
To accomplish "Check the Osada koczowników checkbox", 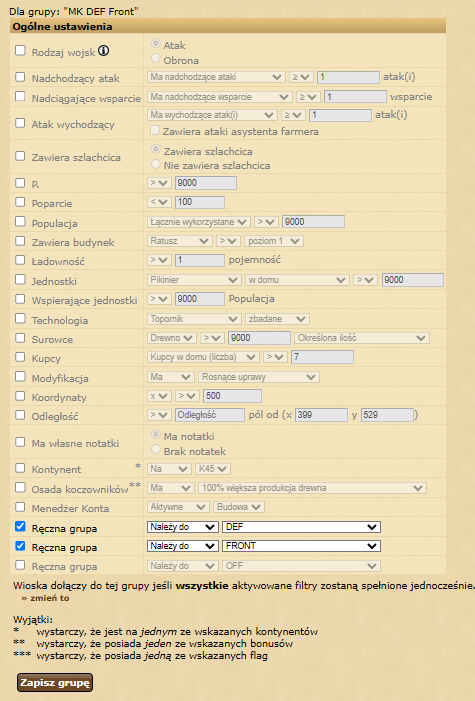I will point(20,487).
